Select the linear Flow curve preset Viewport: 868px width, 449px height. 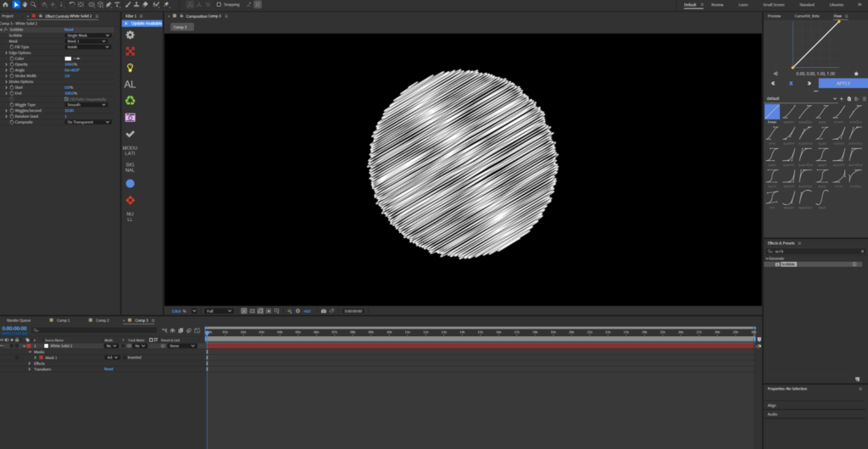click(x=771, y=112)
